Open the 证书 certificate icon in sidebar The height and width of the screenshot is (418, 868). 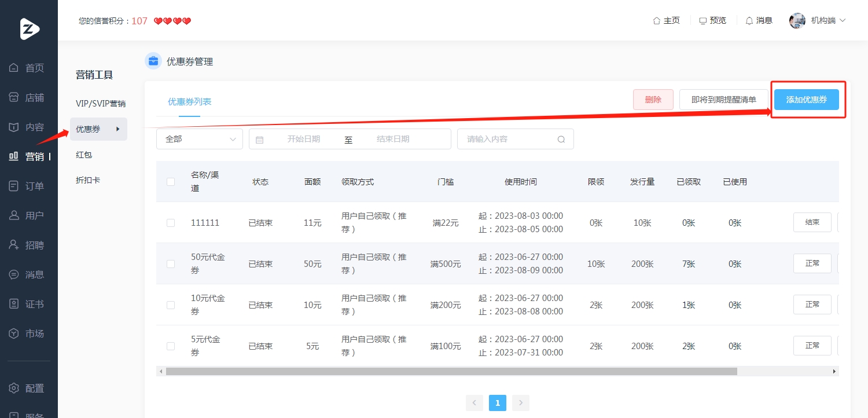pyautogui.click(x=14, y=304)
